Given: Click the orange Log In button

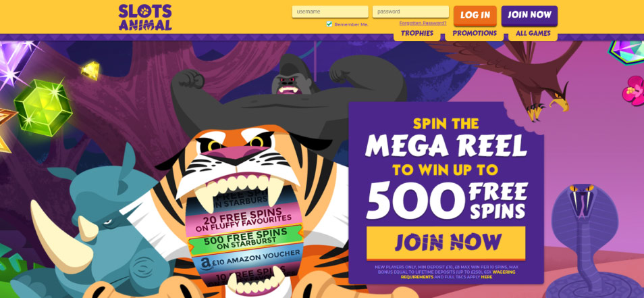Looking at the screenshot, I should tap(475, 16).
